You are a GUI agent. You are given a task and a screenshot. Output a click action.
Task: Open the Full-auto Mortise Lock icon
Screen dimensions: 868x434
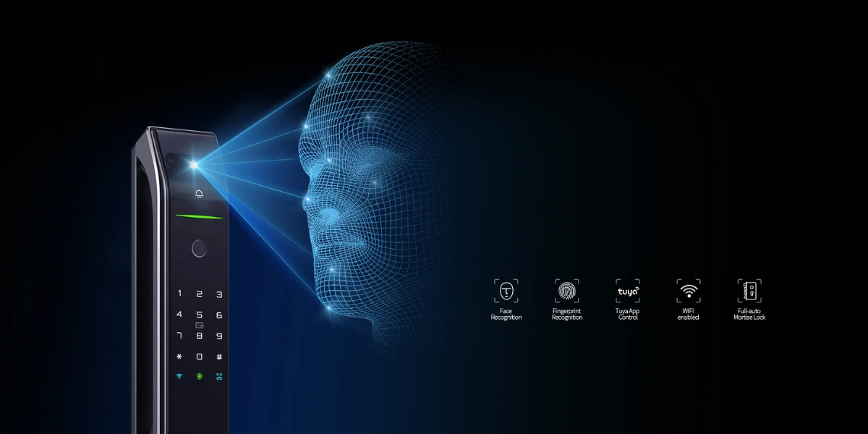(x=749, y=291)
